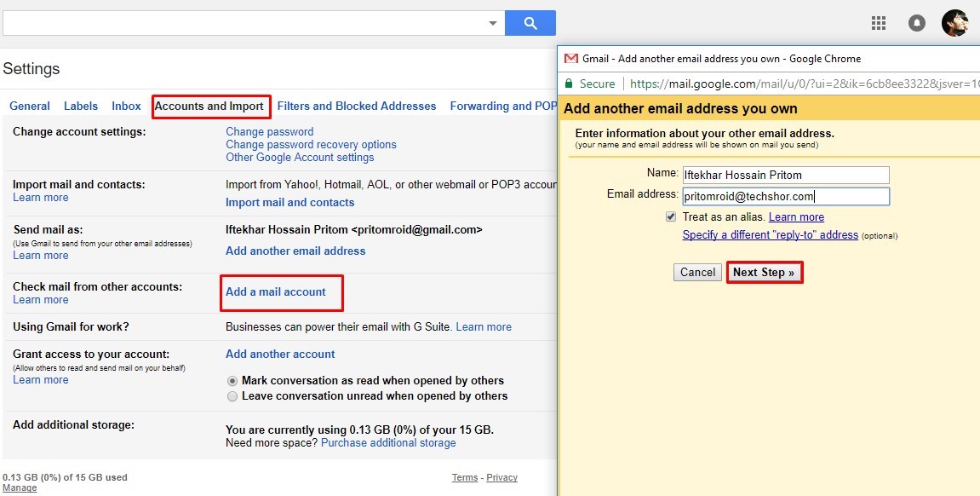This screenshot has width=980, height=496.
Task: Open the account profile picture
Action: pos(955,23)
